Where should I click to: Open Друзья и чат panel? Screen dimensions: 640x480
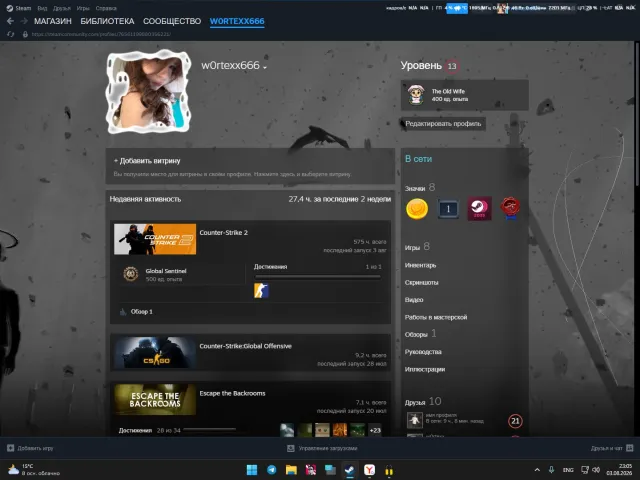point(611,448)
